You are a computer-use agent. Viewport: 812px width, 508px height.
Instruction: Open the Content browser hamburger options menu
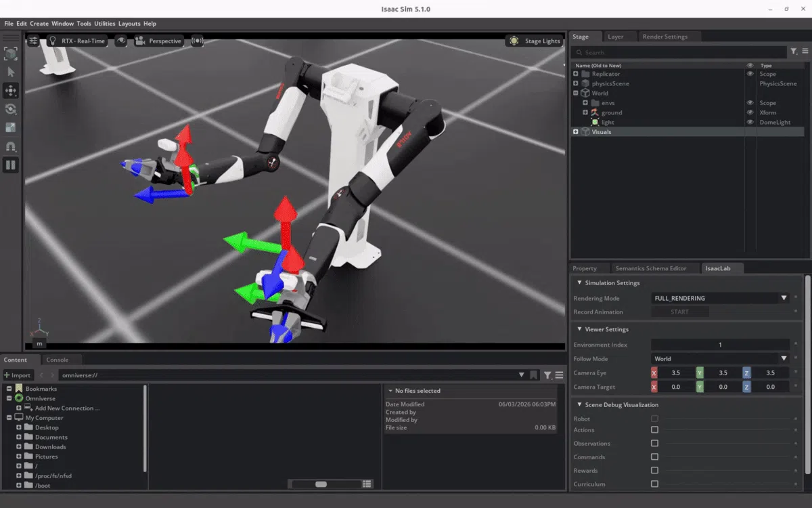[559, 375]
